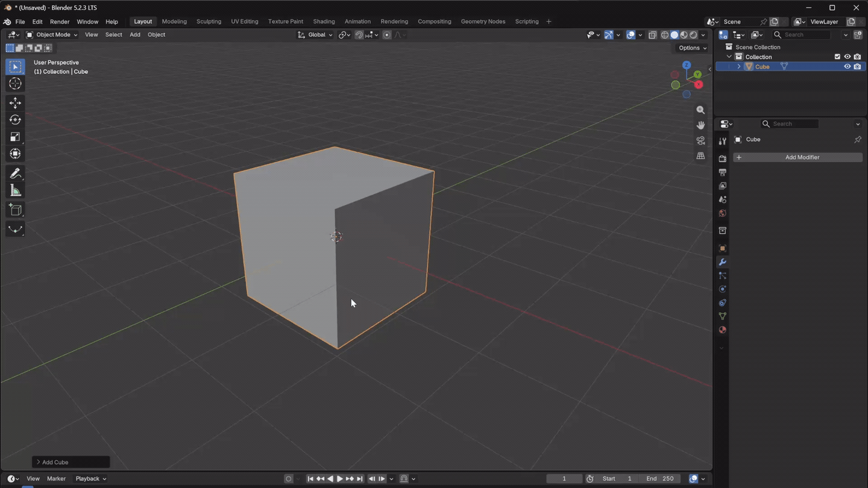Switch to the Sculpting workspace tab
868x488 pixels.
[209, 22]
